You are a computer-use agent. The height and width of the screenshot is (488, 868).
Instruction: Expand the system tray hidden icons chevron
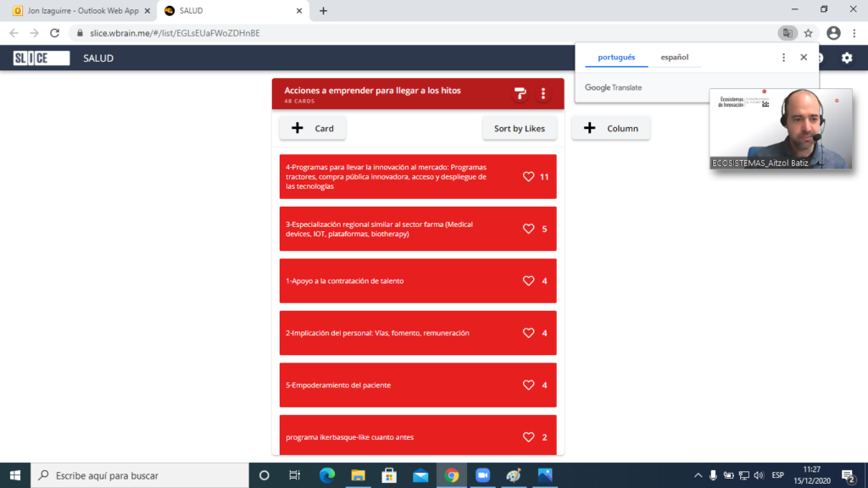click(698, 475)
